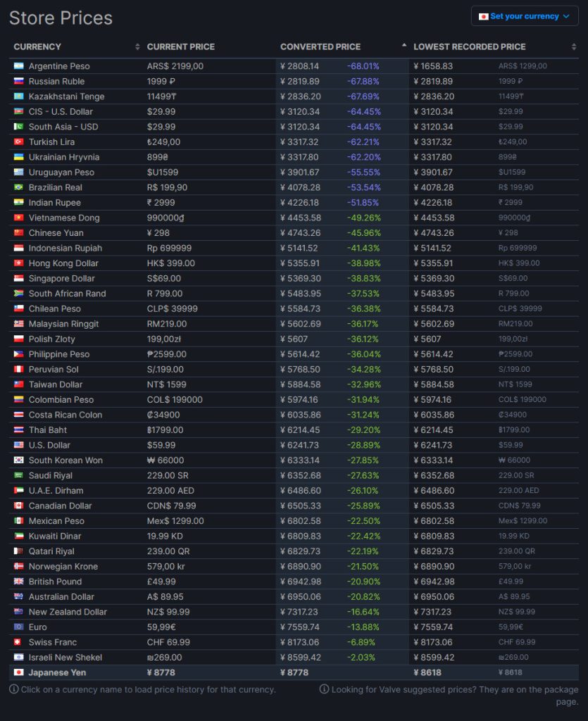Click the info icon beside currency hint
This screenshot has width=588, height=721.
point(14,689)
